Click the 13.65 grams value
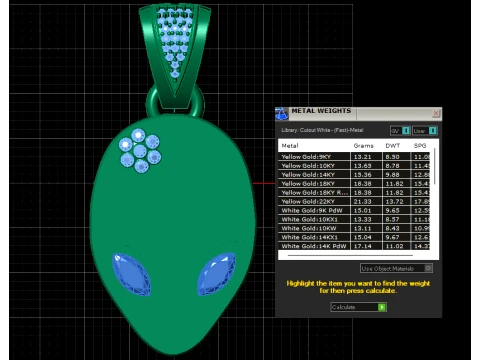Screen dimensions: 480x360 click(362, 166)
